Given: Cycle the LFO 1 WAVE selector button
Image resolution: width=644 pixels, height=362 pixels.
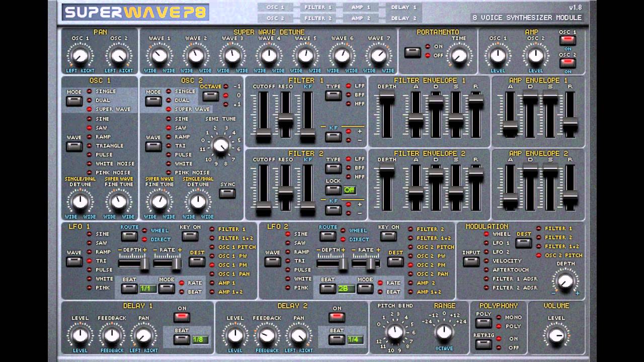Looking at the screenshot, I should (74, 262).
